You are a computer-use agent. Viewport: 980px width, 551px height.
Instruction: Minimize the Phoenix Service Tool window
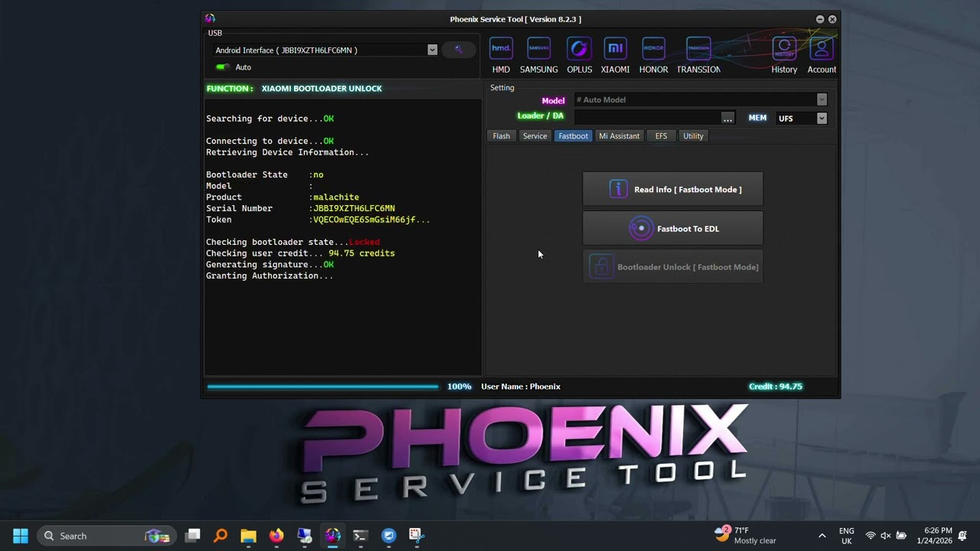click(x=820, y=19)
